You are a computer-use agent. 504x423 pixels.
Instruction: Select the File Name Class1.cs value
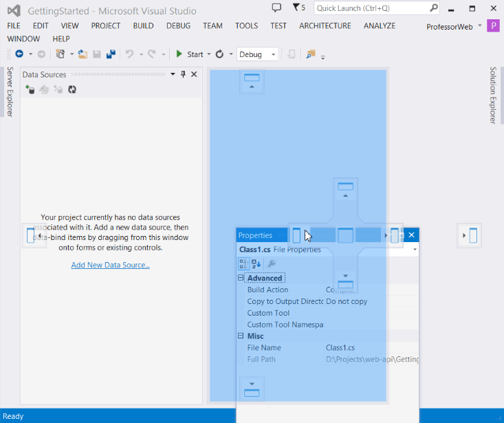[340, 347]
